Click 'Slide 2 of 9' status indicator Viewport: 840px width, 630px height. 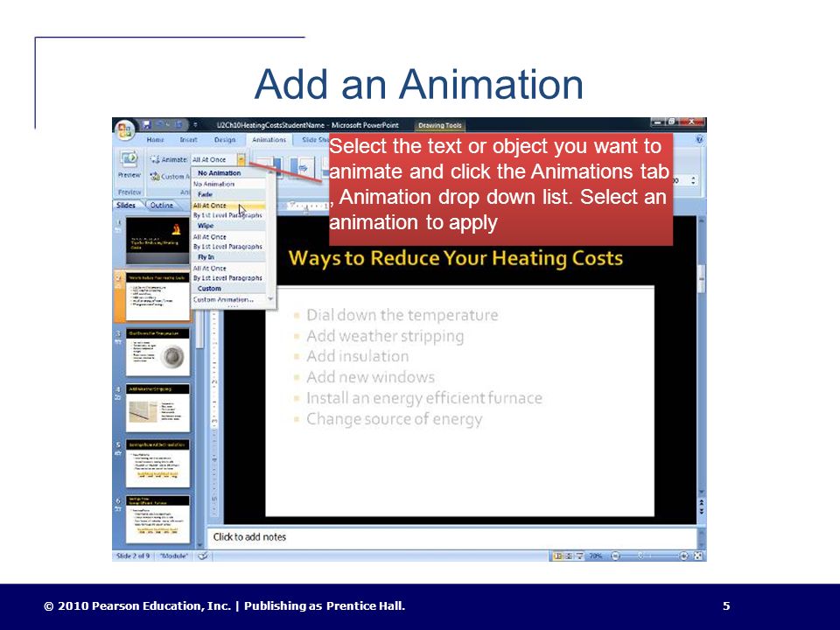coord(133,556)
